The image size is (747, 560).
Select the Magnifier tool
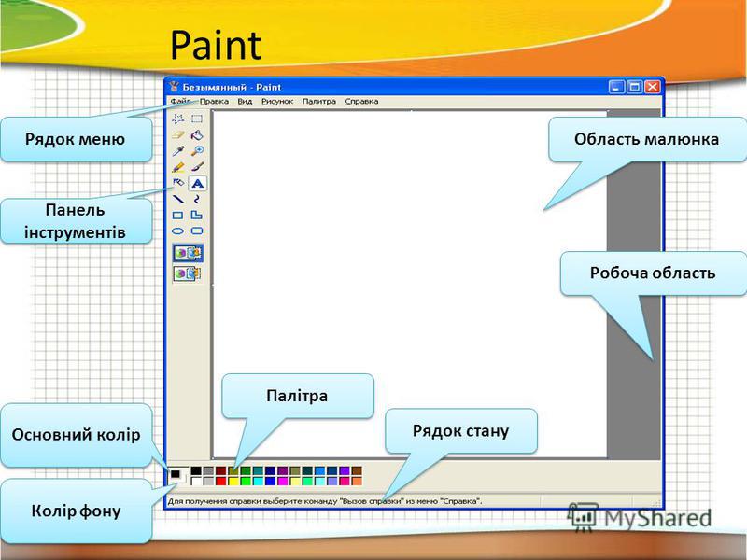197,151
